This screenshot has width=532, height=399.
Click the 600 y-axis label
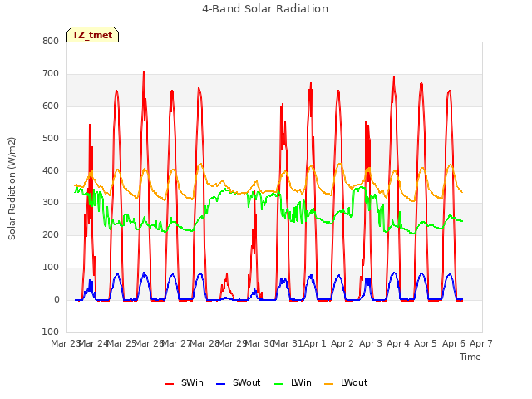point(51,106)
